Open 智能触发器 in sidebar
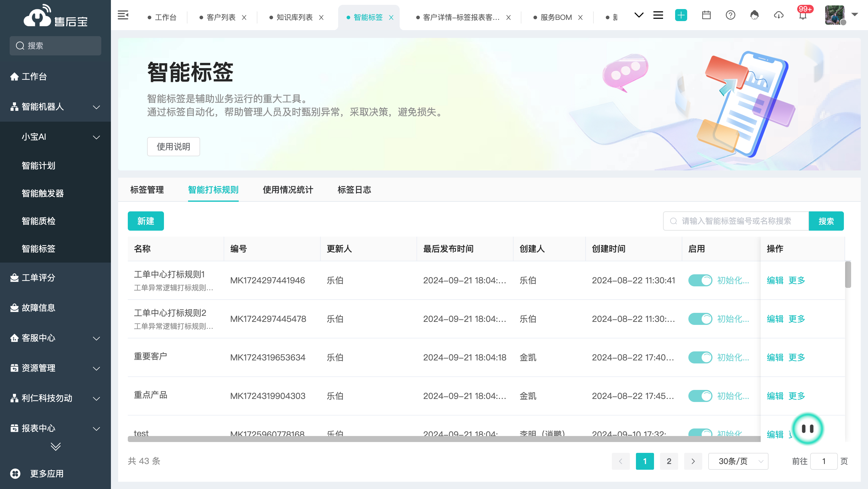Screen dimensions: 868x489 [43, 193]
